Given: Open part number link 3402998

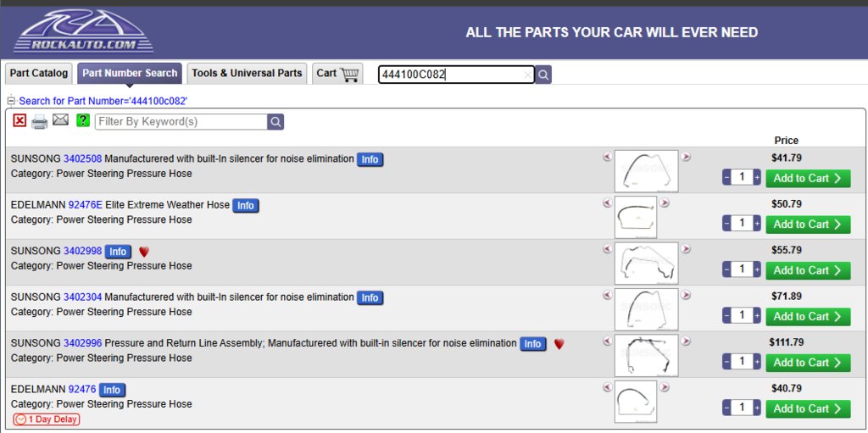Looking at the screenshot, I should 82,251.
